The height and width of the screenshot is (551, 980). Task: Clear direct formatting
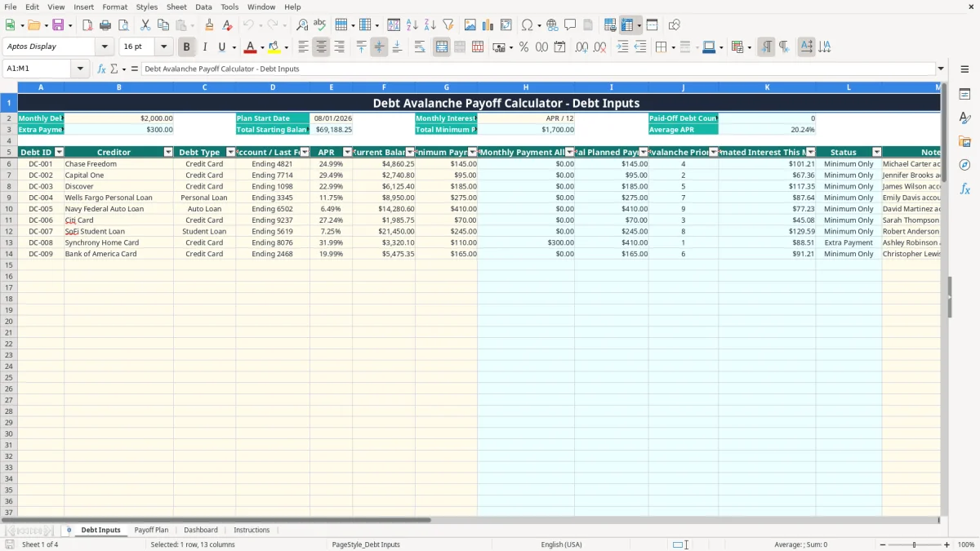pyautogui.click(x=226, y=25)
